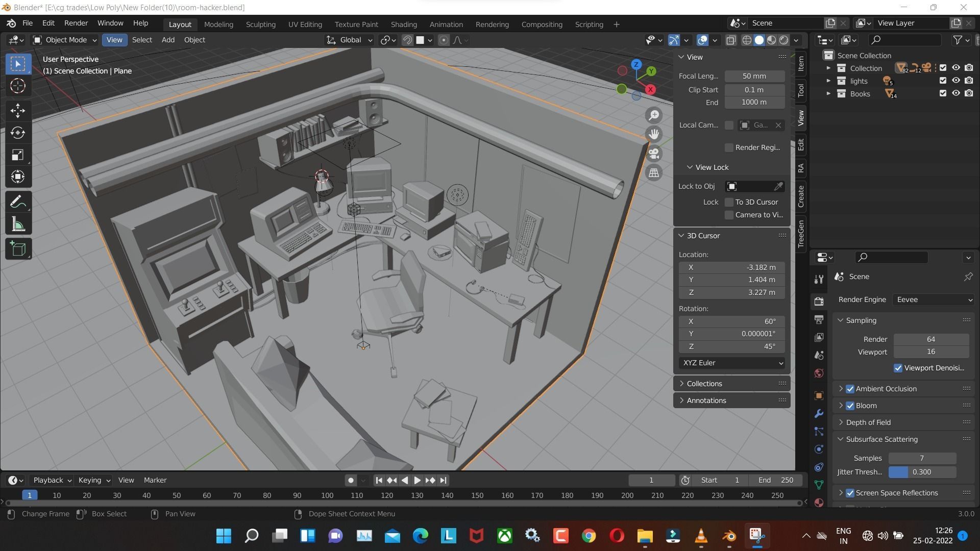Select the Scale tool
Image resolution: width=980 pixels, height=551 pixels.
point(18,155)
